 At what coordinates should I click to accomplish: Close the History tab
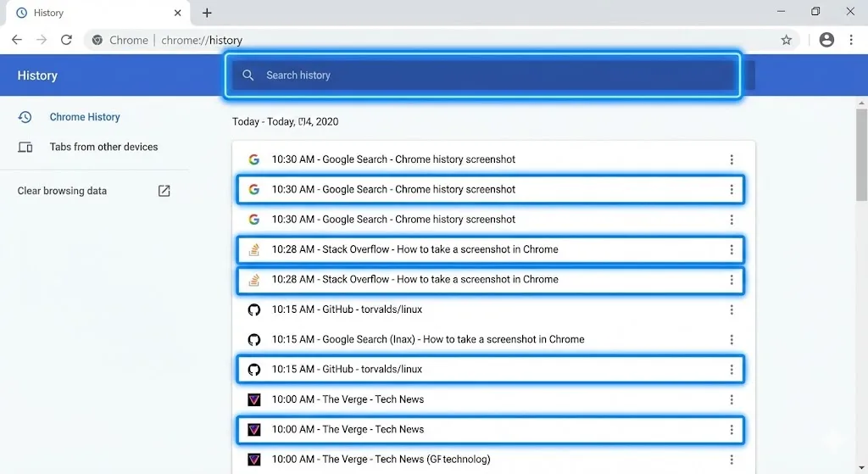coord(178,13)
